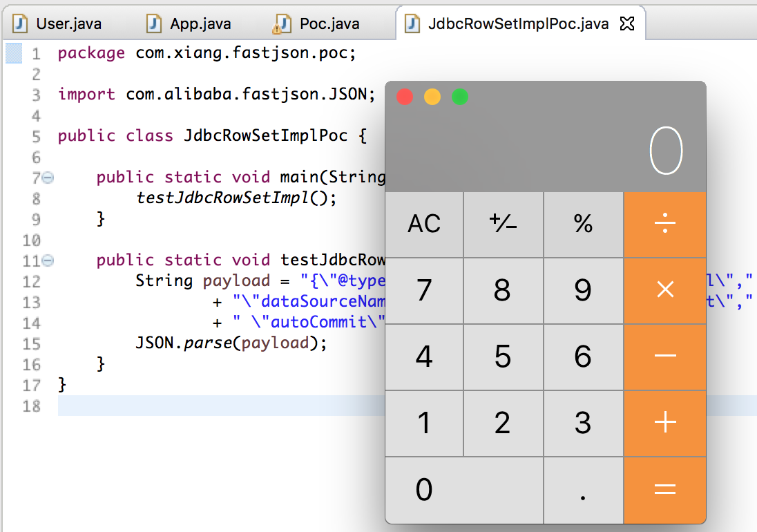Click 'com.alibaba.fastjson.JSON;' import text

point(251,94)
